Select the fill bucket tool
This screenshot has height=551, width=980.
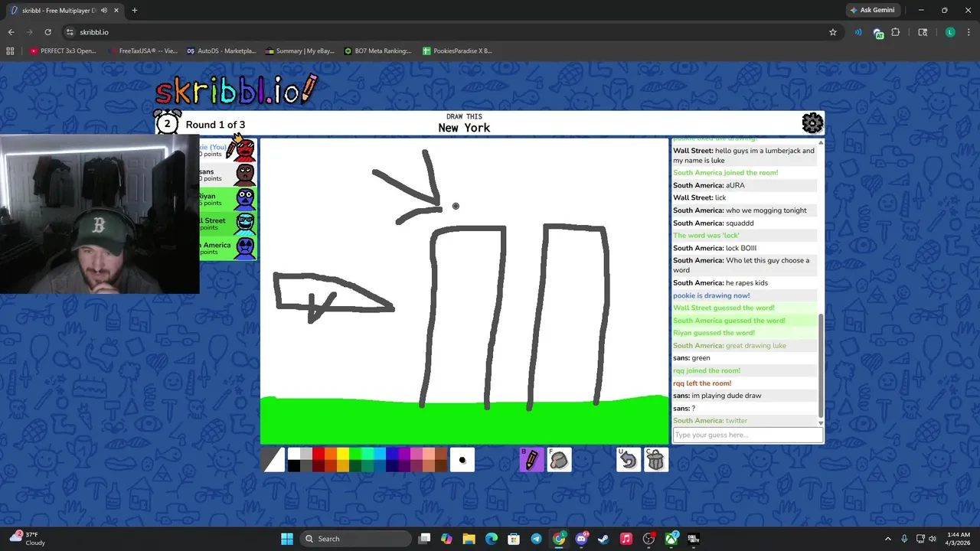point(559,460)
